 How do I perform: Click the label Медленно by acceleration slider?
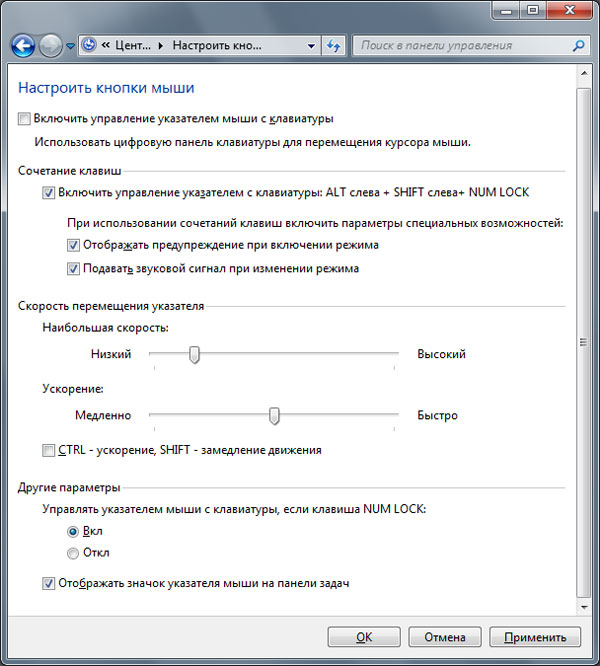pyautogui.click(x=103, y=415)
